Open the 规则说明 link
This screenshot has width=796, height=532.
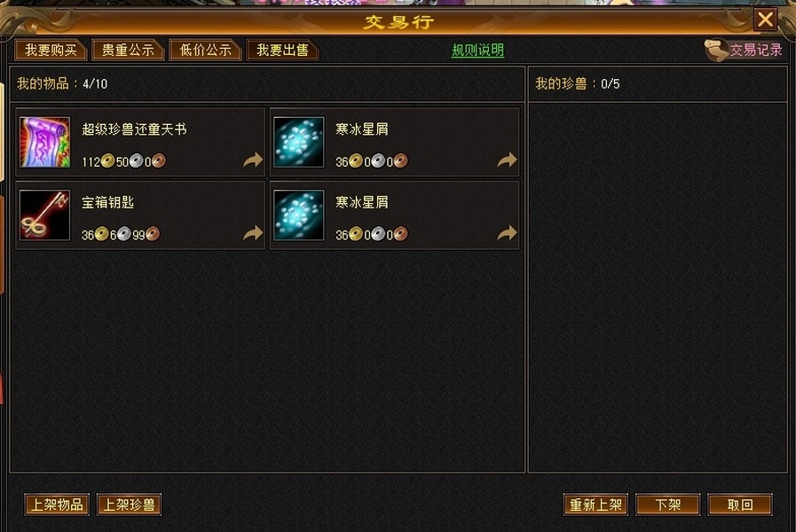point(477,51)
